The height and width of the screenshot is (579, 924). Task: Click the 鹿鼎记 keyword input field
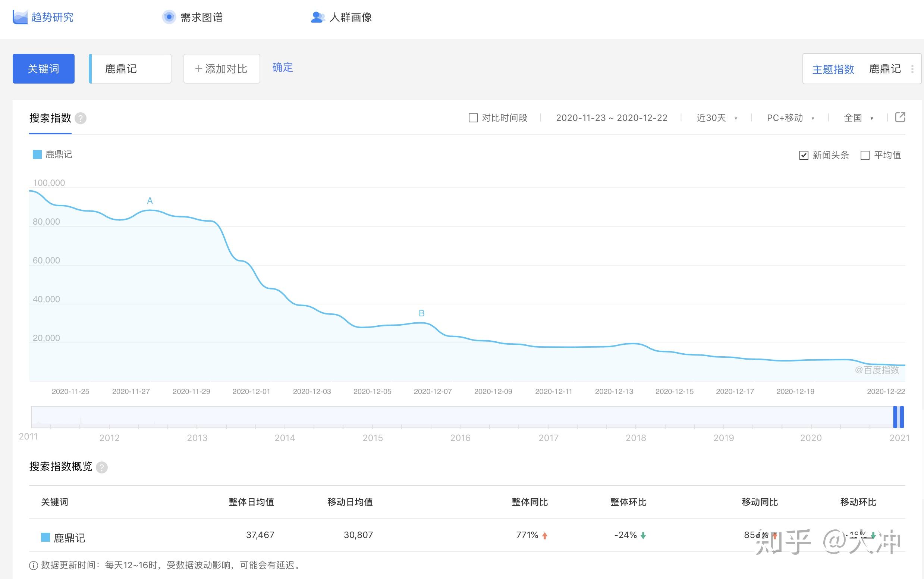[x=130, y=69]
